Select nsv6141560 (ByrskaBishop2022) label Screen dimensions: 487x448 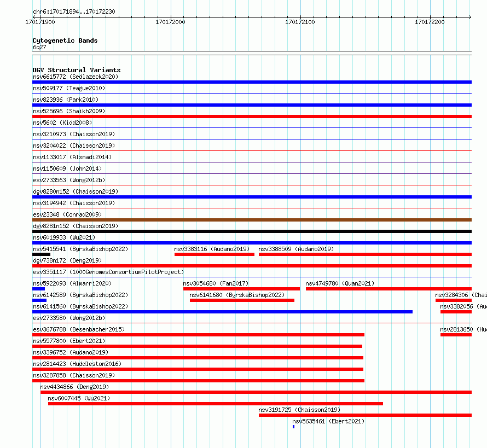(x=80, y=306)
